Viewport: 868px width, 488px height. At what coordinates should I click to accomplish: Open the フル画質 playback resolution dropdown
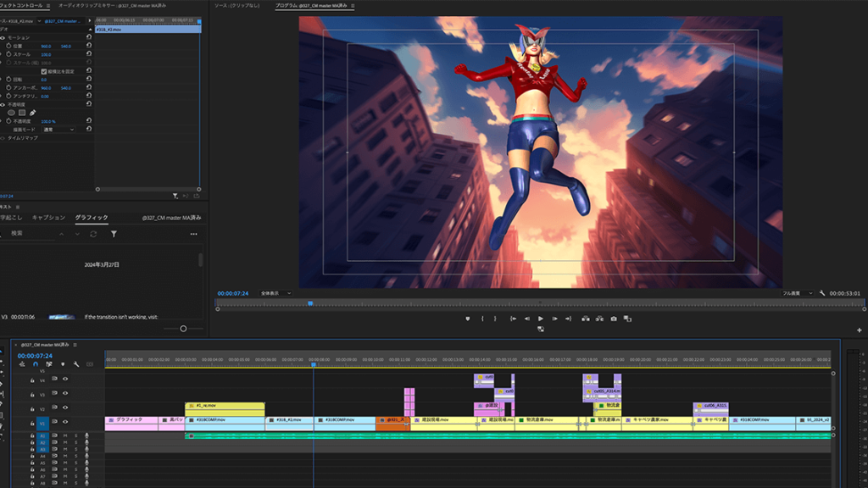[798, 293]
